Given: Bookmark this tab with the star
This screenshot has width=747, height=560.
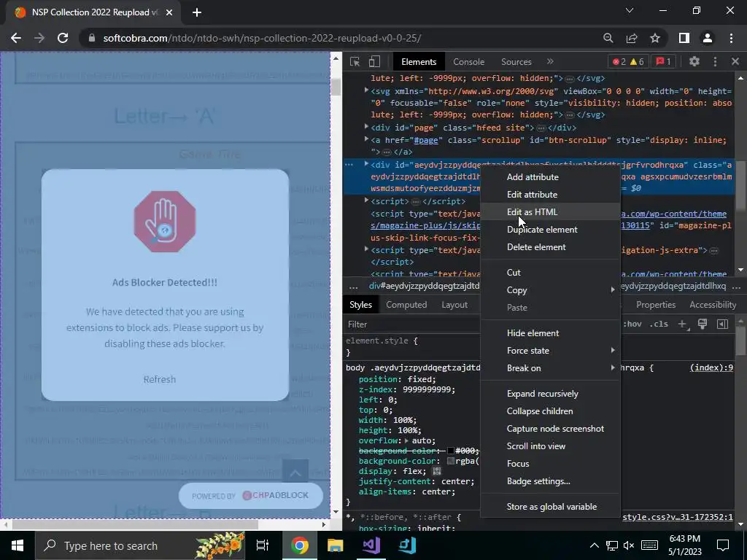Looking at the screenshot, I should (655, 38).
